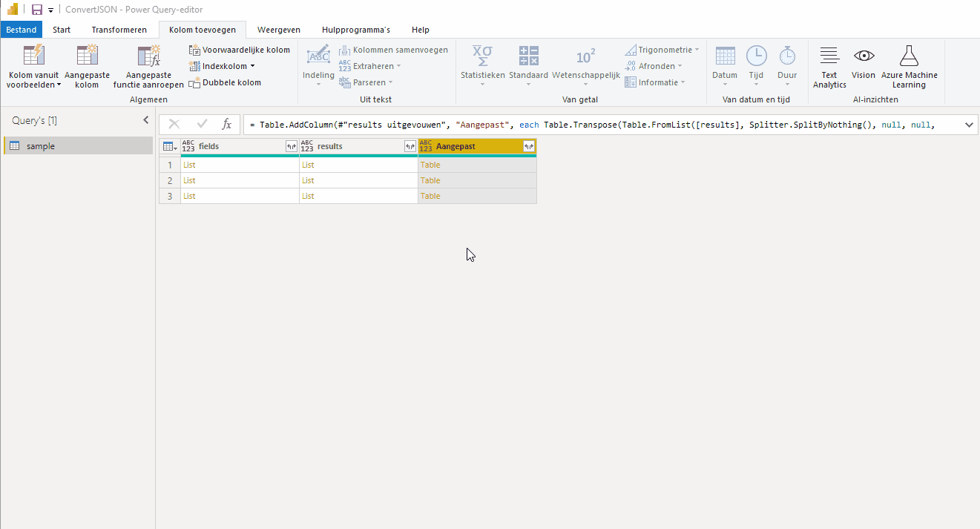
Task: Switch to the Hulpprogramma's tab
Action: [x=356, y=30]
